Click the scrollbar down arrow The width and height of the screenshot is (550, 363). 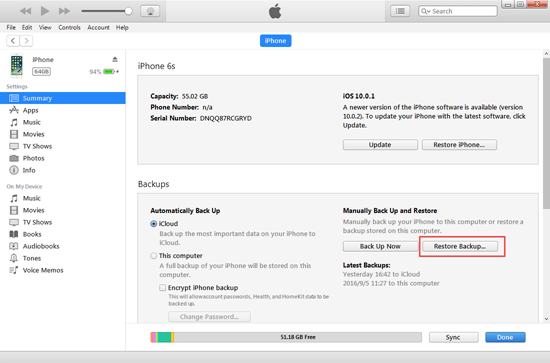click(x=546, y=319)
